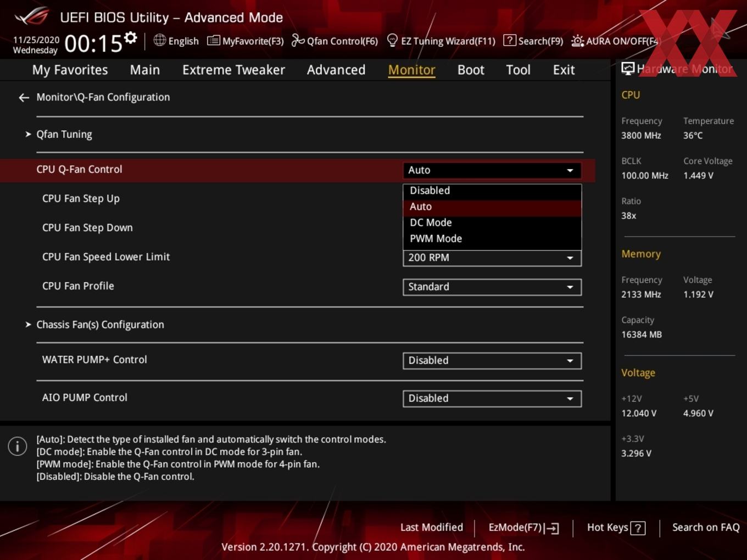Image resolution: width=747 pixels, height=560 pixels.
Task: Switch to My Favorites tab
Action: coord(70,70)
